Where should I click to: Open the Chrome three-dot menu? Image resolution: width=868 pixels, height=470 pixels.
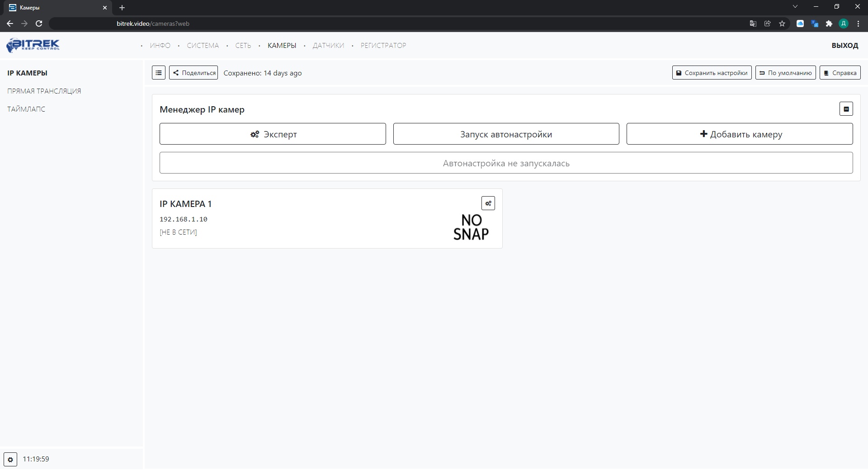click(x=858, y=23)
